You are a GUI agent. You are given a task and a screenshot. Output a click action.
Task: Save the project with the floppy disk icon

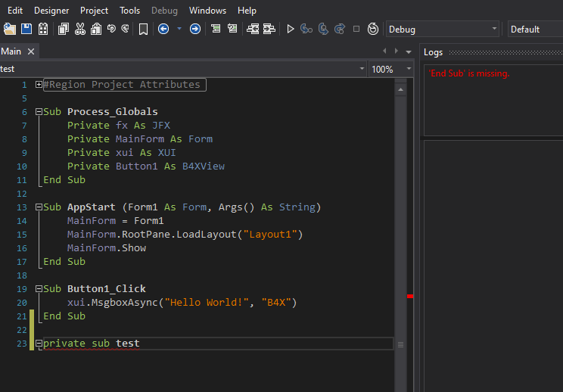26,29
